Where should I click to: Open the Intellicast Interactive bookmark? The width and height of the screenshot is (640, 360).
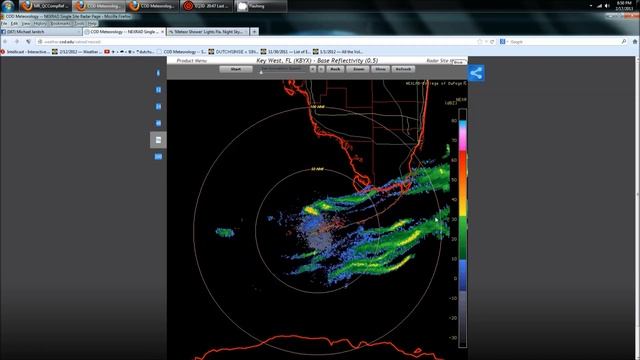point(25,52)
